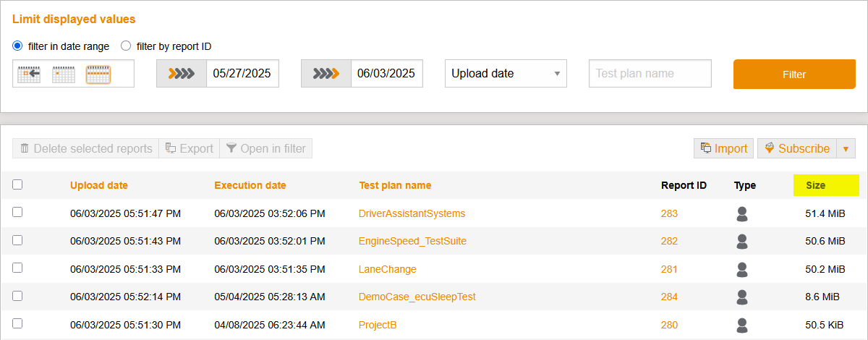Click the calendar icon with back arrow

click(29, 74)
